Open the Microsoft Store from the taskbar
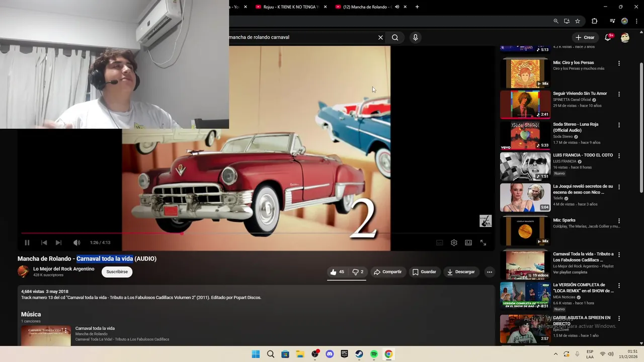The image size is (644, 362). (285, 354)
